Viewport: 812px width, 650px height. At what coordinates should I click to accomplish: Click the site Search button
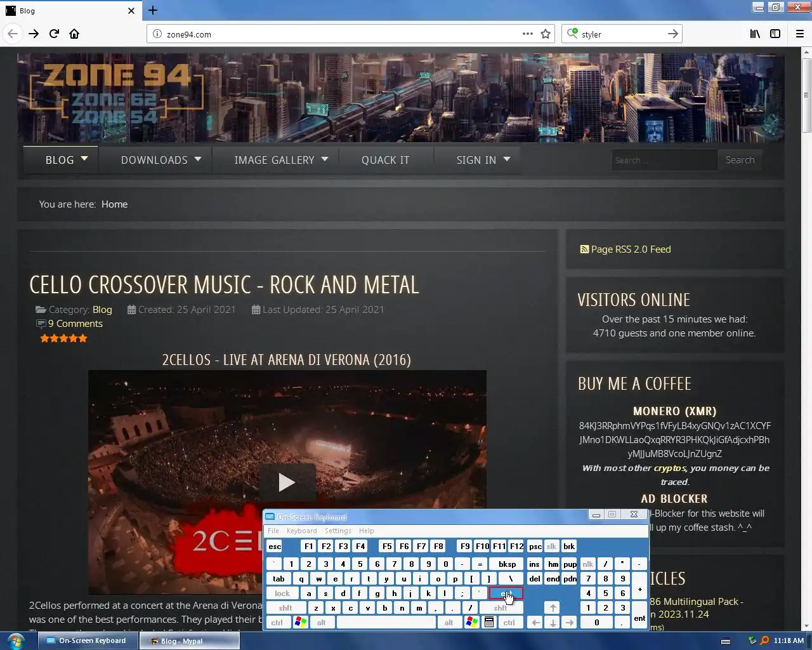click(x=740, y=160)
